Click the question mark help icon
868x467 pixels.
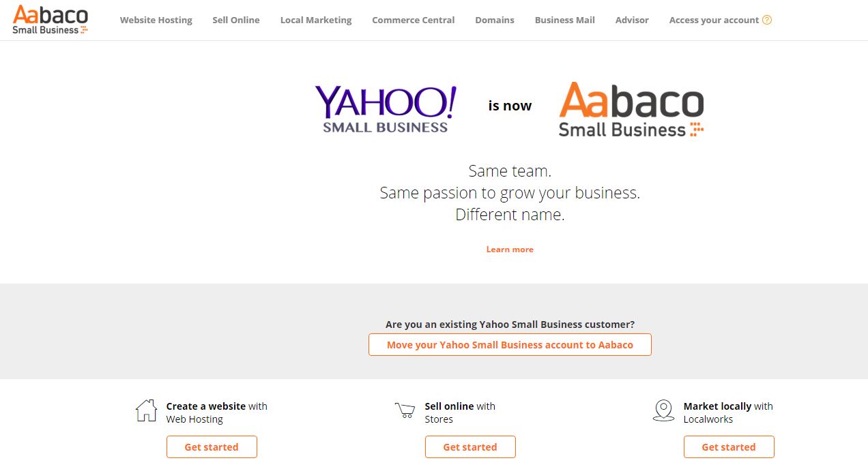[x=767, y=20]
